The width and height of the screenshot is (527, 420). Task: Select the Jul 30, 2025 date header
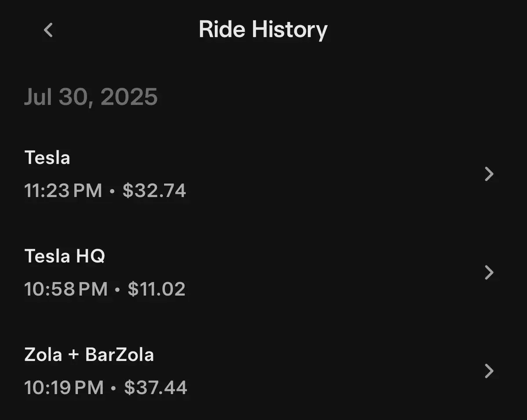click(x=91, y=97)
